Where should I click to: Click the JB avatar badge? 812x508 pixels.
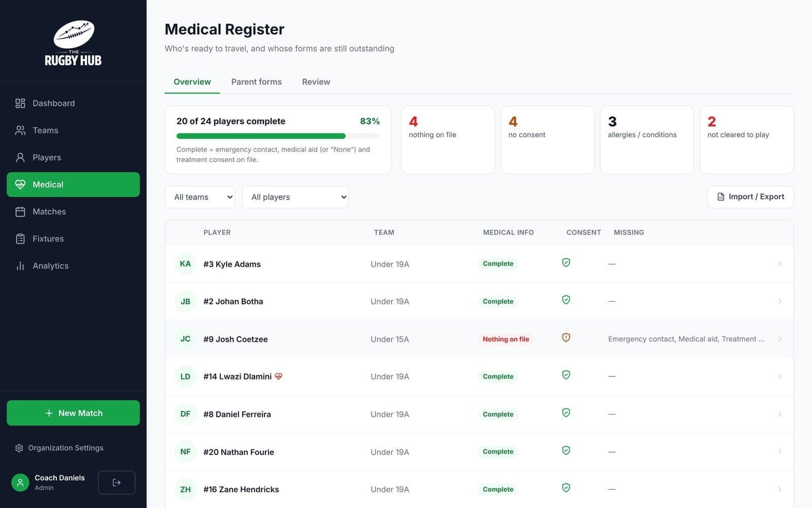pyautogui.click(x=185, y=301)
